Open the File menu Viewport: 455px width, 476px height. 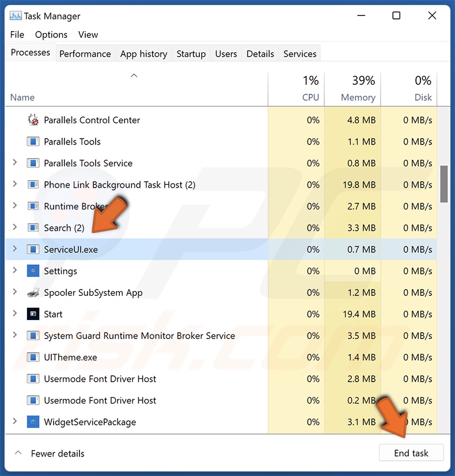pyautogui.click(x=17, y=35)
